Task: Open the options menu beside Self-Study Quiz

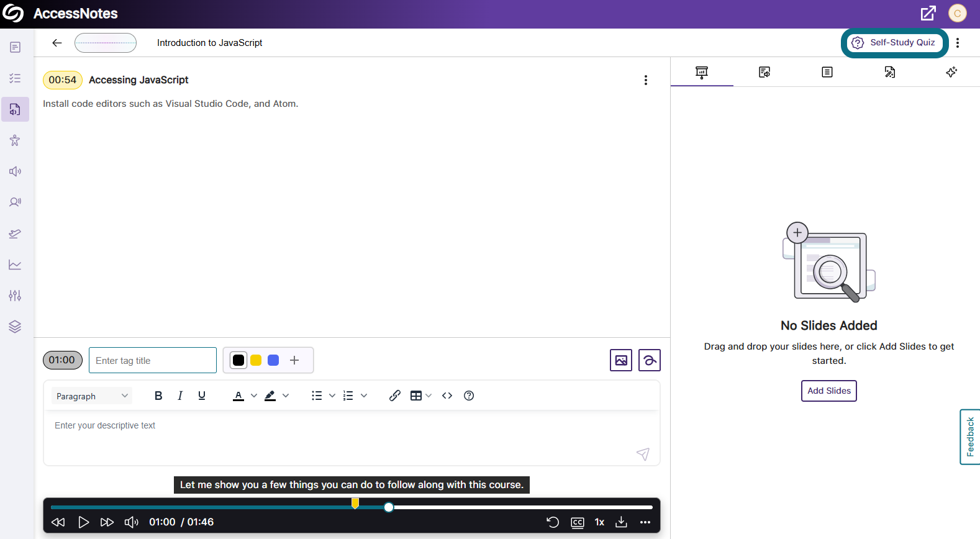Action: click(958, 43)
